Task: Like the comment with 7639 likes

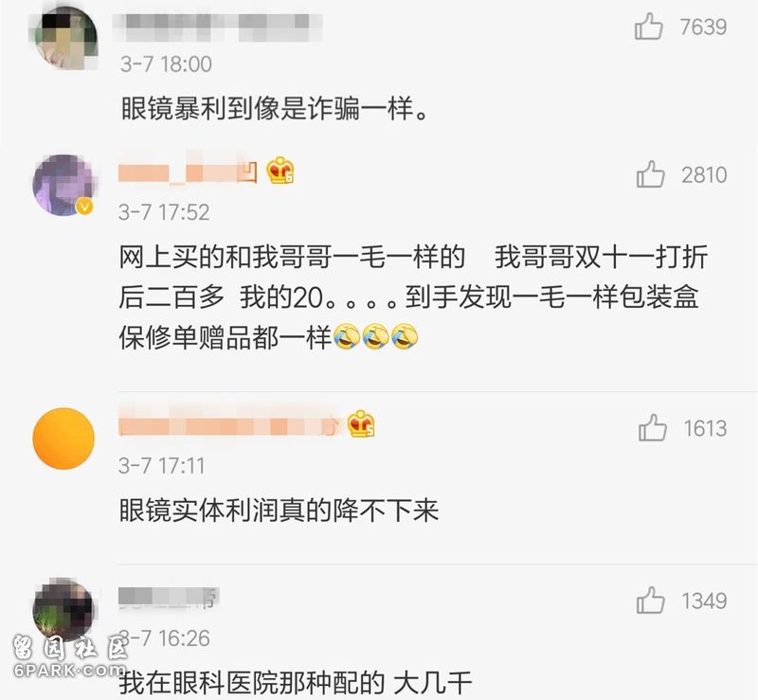Action: coord(648,27)
